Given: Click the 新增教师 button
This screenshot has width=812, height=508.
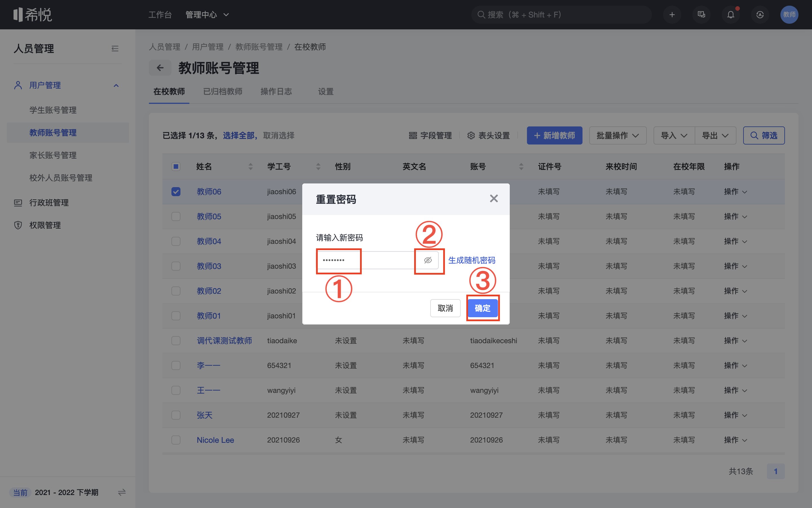Looking at the screenshot, I should click(554, 135).
